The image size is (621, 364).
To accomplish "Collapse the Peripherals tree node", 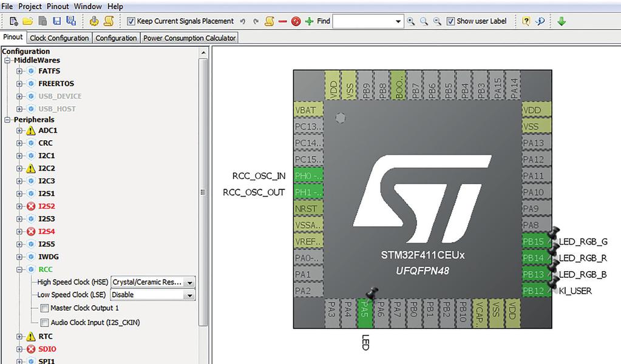I will click(7, 120).
